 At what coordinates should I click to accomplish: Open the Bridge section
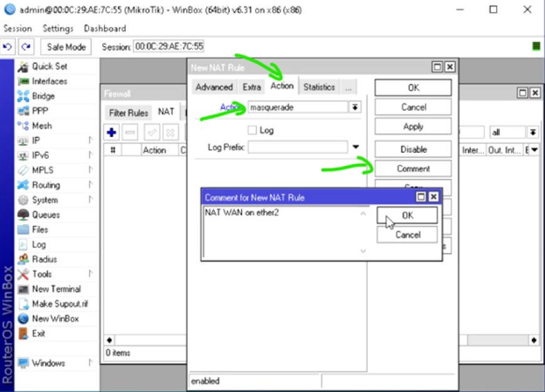[43, 96]
